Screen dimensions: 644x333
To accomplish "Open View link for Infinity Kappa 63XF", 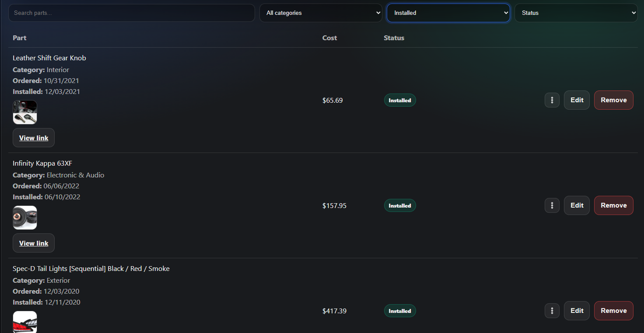I will pyautogui.click(x=34, y=243).
